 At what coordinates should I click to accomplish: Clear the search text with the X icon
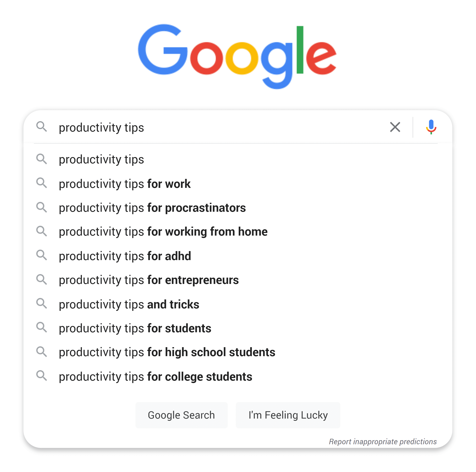(395, 127)
